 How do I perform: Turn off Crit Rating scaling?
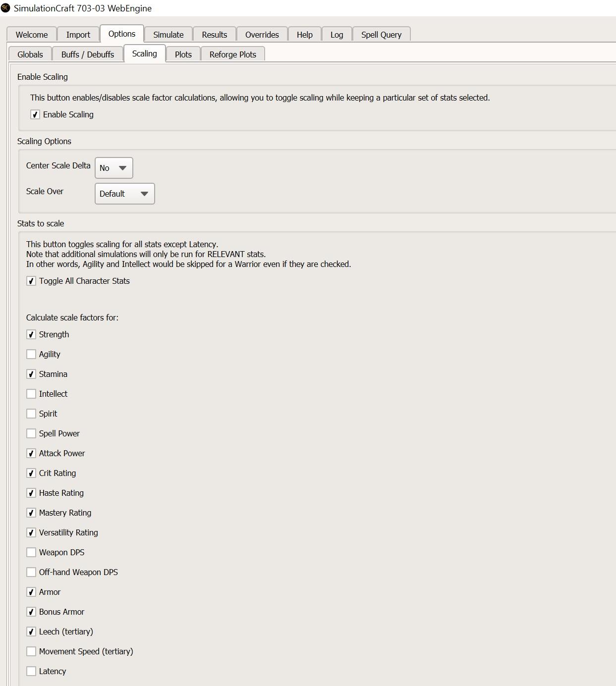[x=31, y=474]
